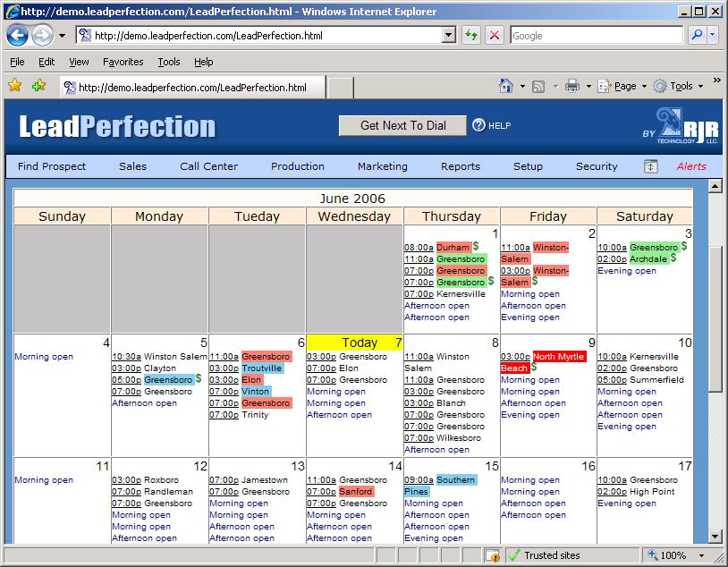Click the Trusted sites checkmark icon
Viewport: 728px width, 567px height.
tap(513, 554)
